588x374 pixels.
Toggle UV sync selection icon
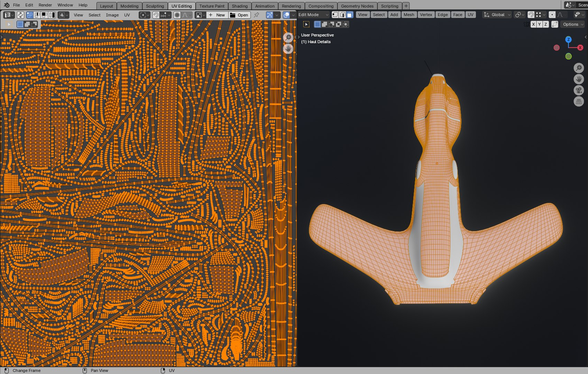pyautogui.click(x=20, y=15)
